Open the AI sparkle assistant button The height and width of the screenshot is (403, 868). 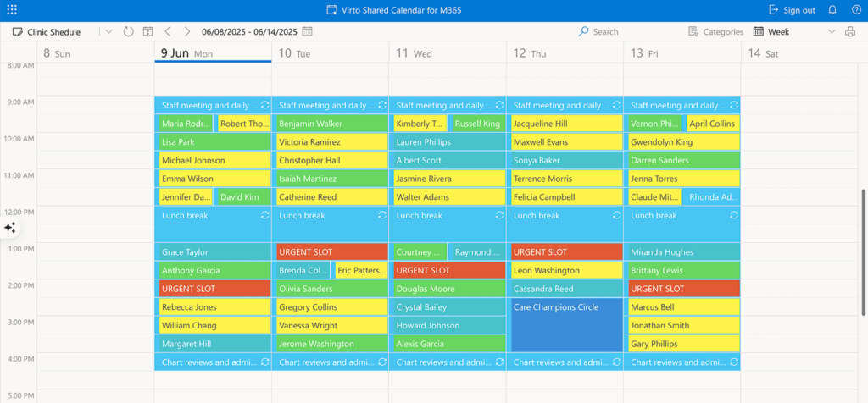pos(9,228)
